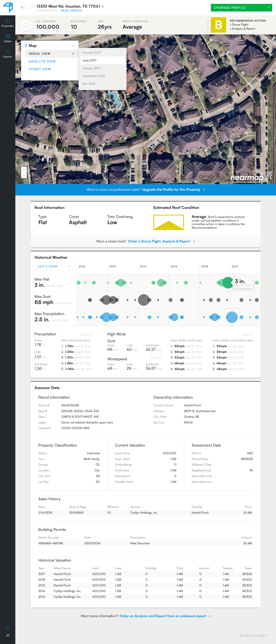The height and width of the screenshot is (644, 276).
Task: Click the yellow B grade swatch
Action: pos(218,25)
